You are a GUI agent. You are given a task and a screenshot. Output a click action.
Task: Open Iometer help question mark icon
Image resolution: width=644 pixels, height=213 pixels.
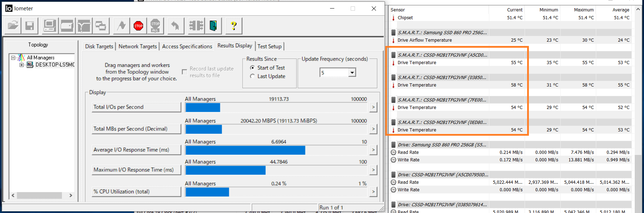[233, 26]
